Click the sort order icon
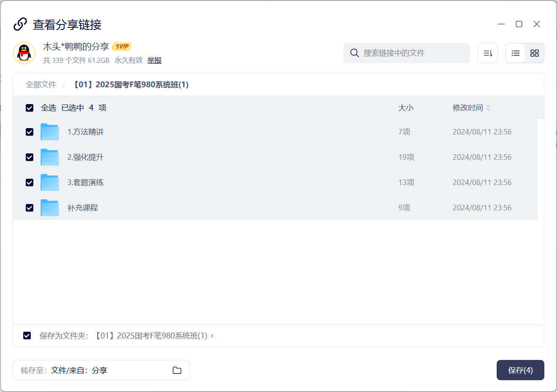This screenshot has width=557, height=392. point(488,53)
